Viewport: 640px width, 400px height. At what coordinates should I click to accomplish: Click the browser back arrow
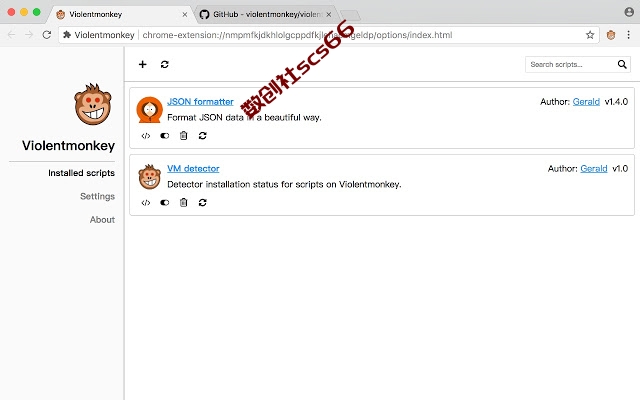click(x=11, y=35)
